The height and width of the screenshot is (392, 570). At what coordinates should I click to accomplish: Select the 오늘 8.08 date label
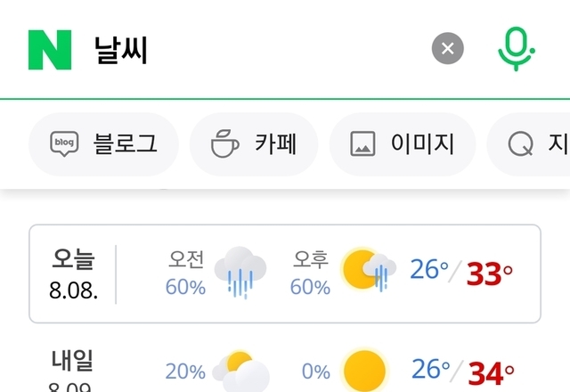pos(73,273)
